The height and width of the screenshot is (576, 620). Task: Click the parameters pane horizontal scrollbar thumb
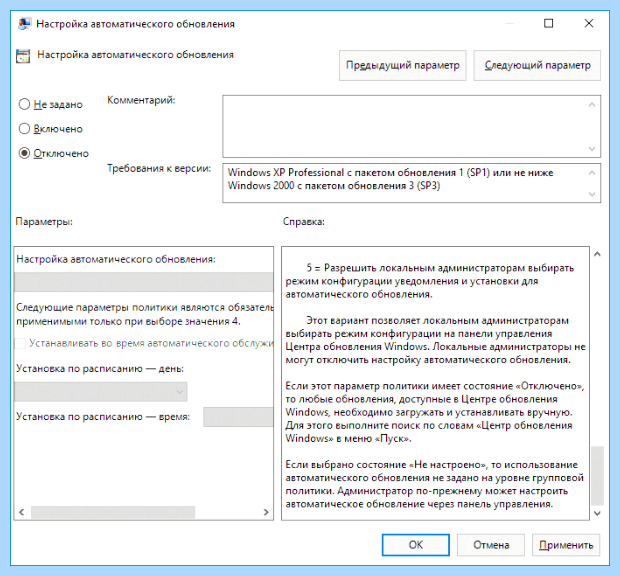coord(113,512)
